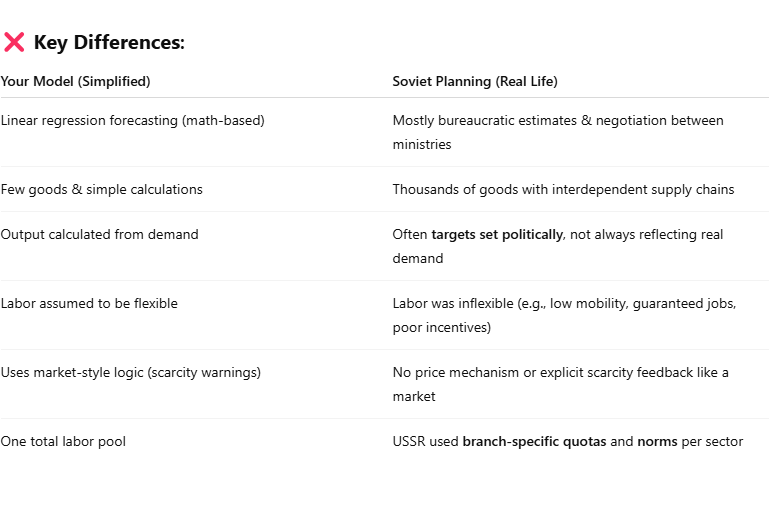This screenshot has height=515, width=769.
Task: Click the 'Labor was inflexible' description cell
Action: click(x=564, y=315)
